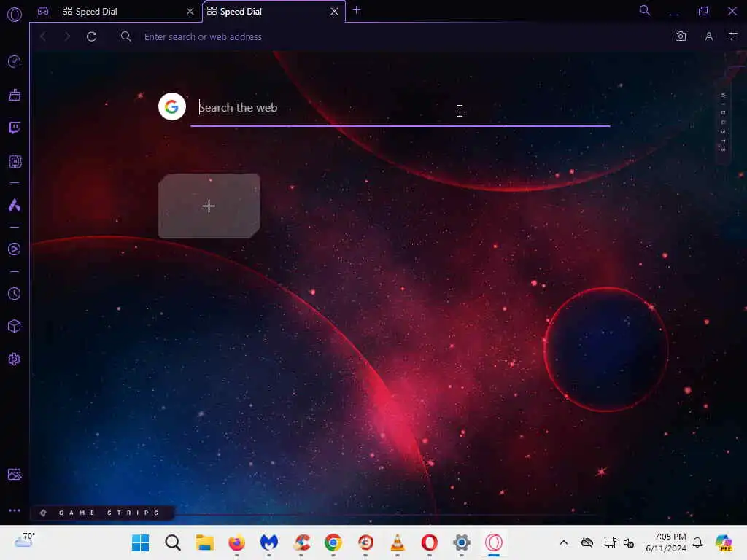Open GX Cleaner broom icon in sidebar
Image resolution: width=747 pixels, height=560 pixels.
[x=15, y=95]
